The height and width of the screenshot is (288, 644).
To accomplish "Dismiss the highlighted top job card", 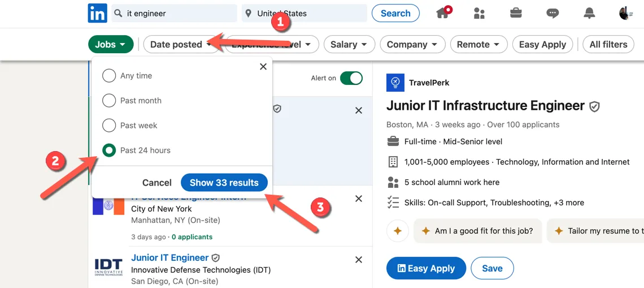I will [359, 110].
